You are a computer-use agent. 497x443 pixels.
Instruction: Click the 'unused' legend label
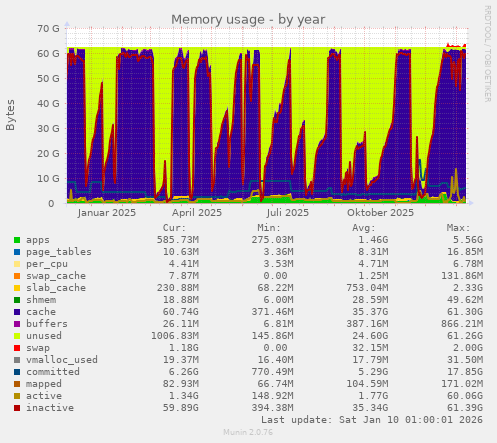(44, 336)
